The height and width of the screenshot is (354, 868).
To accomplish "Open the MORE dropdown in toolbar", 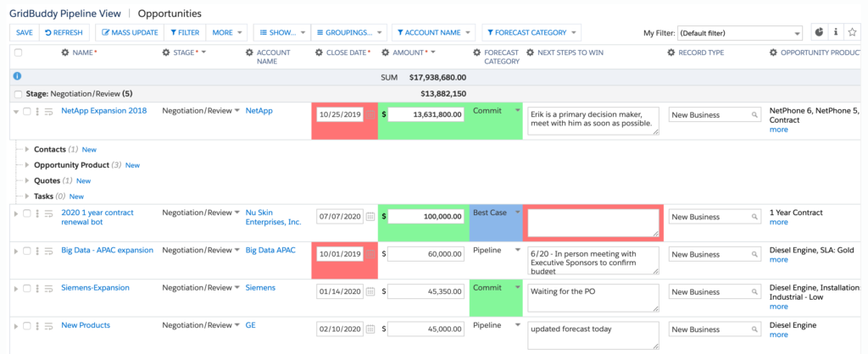I will click(x=227, y=33).
